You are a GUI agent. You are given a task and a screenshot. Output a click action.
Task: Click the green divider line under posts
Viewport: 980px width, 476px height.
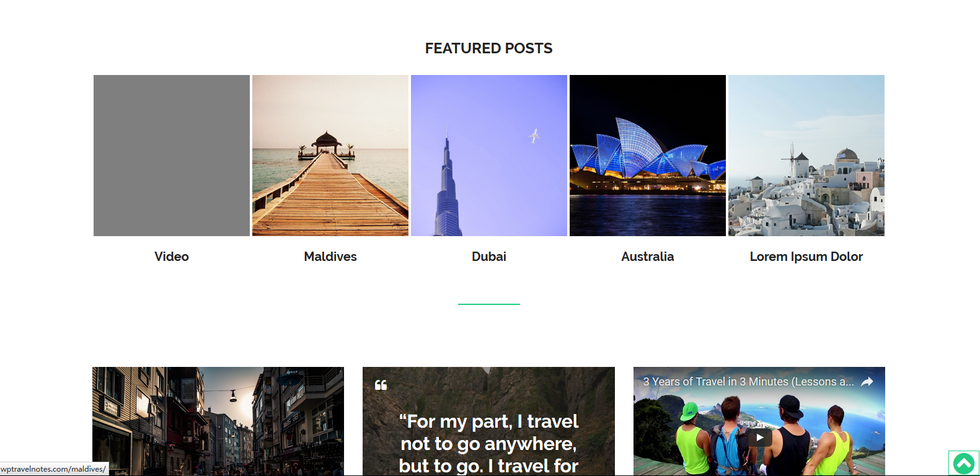489,304
